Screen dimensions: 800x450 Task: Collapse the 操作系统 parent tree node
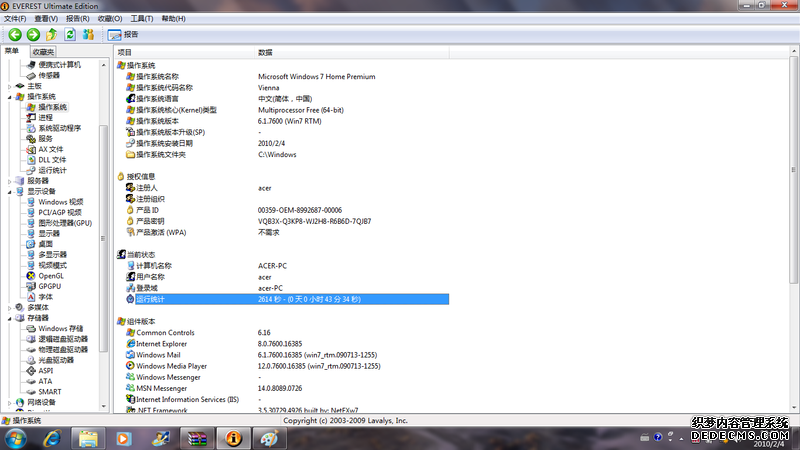pyautogui.click(x=10, y=97)
